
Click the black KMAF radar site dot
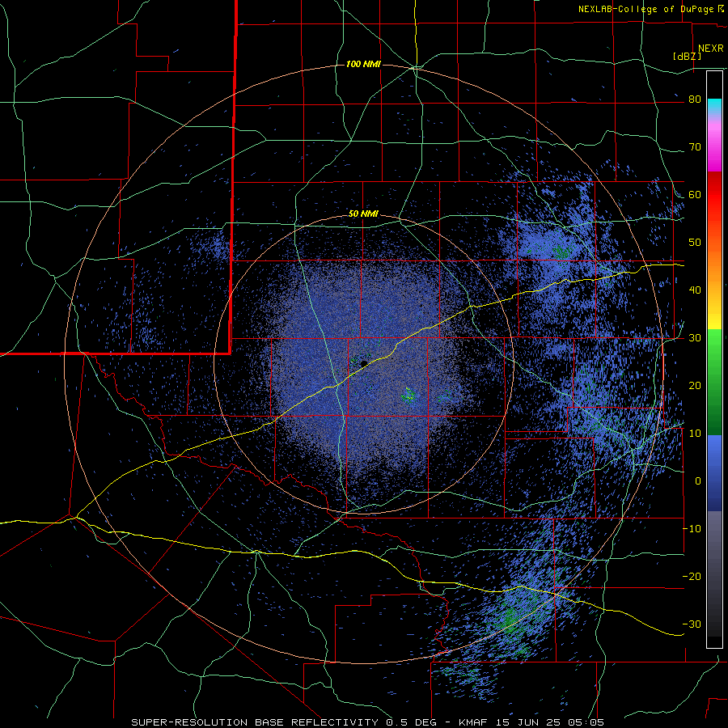point(364,363)
